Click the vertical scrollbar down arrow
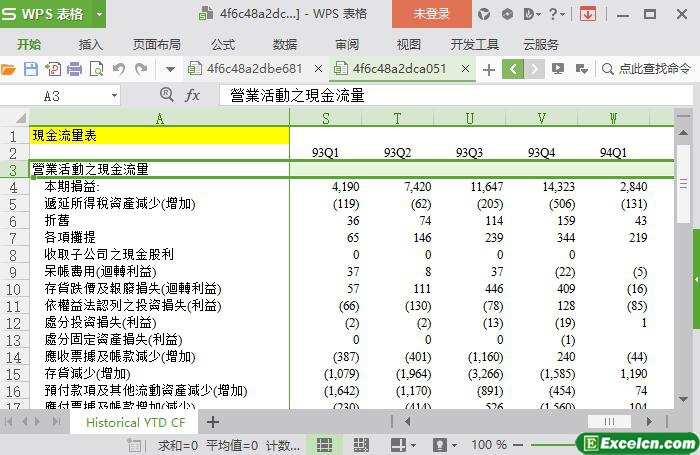 [683, 399]
